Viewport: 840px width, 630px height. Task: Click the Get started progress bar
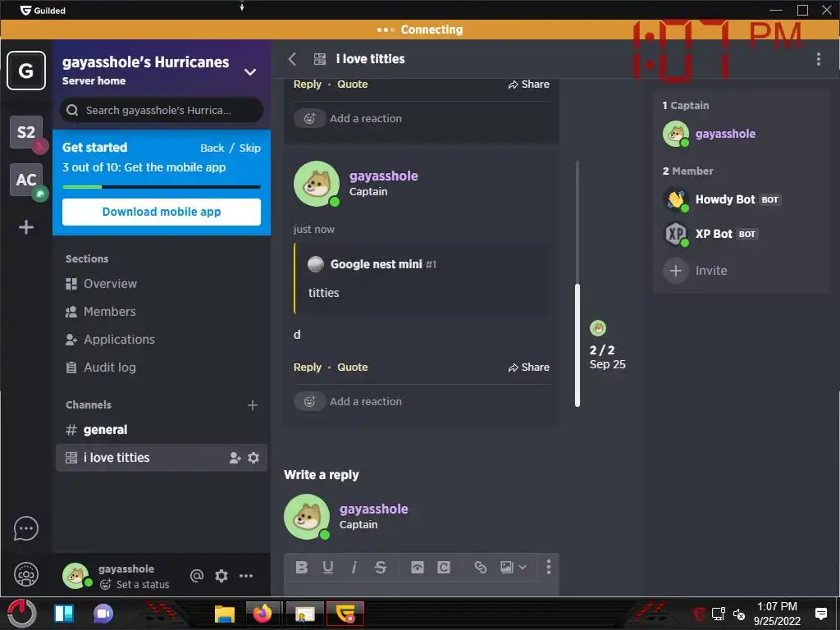(x=162, y=187)
